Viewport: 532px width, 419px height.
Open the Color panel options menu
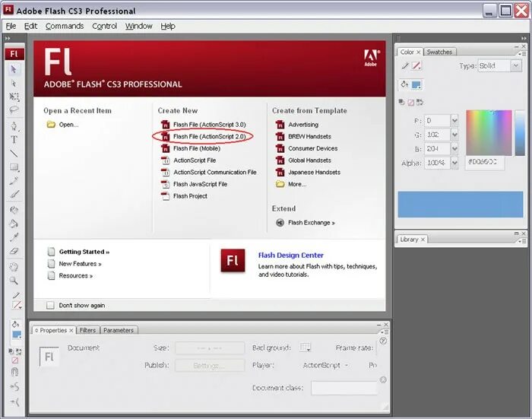pos(522,54)
